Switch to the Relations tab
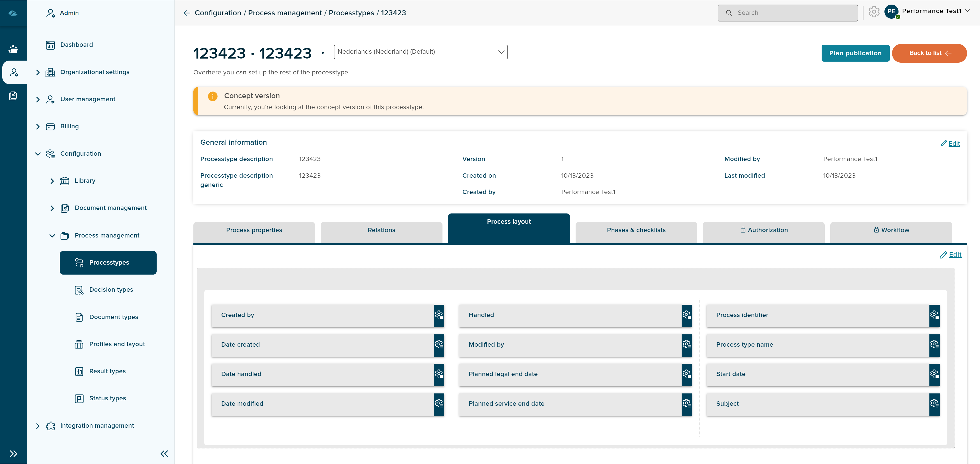This screenshot has width=980, height=464. point(381,230)
